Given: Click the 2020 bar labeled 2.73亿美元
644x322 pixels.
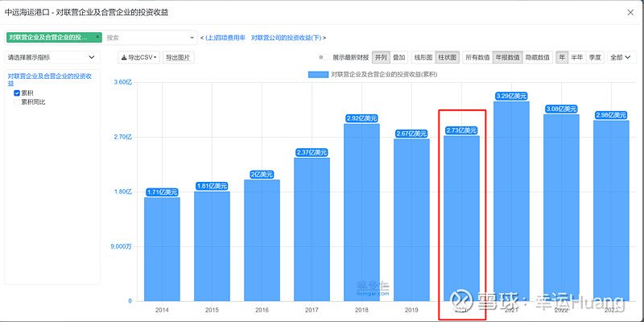Looking at the screenshot, I should (461, 218).
